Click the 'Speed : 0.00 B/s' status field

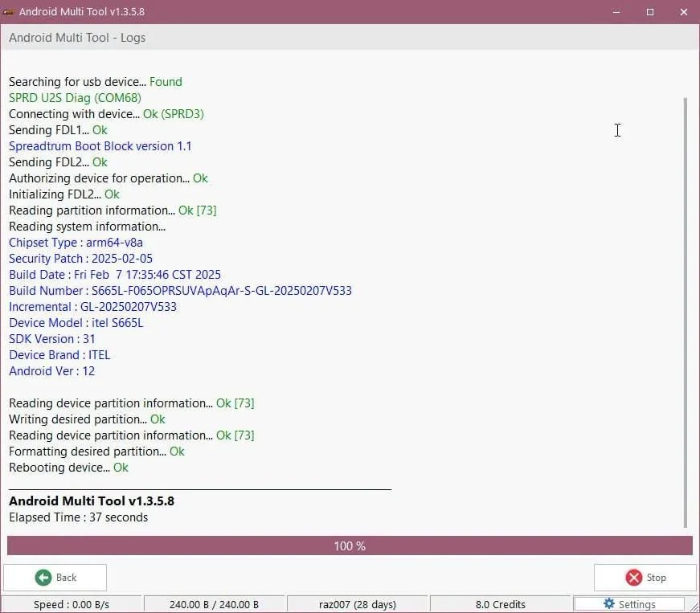click(72, 604)
